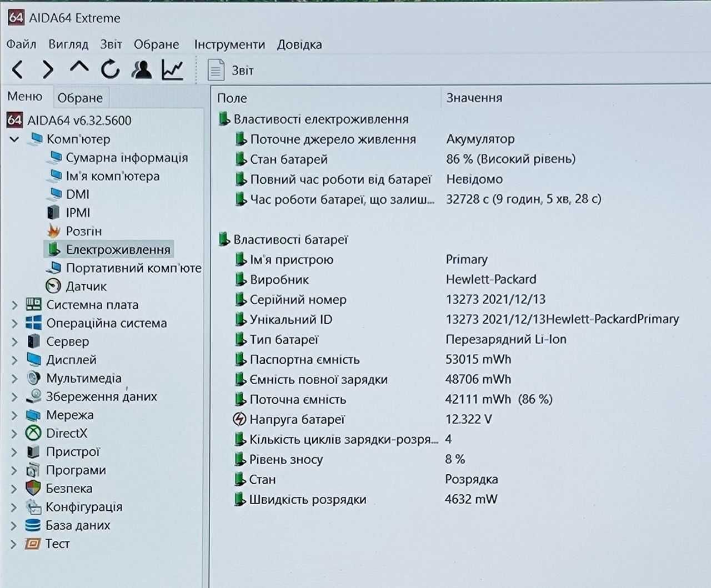Select Електроживлення in the tree
The width and height of the screenshot is (711, 588).
pos(108,249)
